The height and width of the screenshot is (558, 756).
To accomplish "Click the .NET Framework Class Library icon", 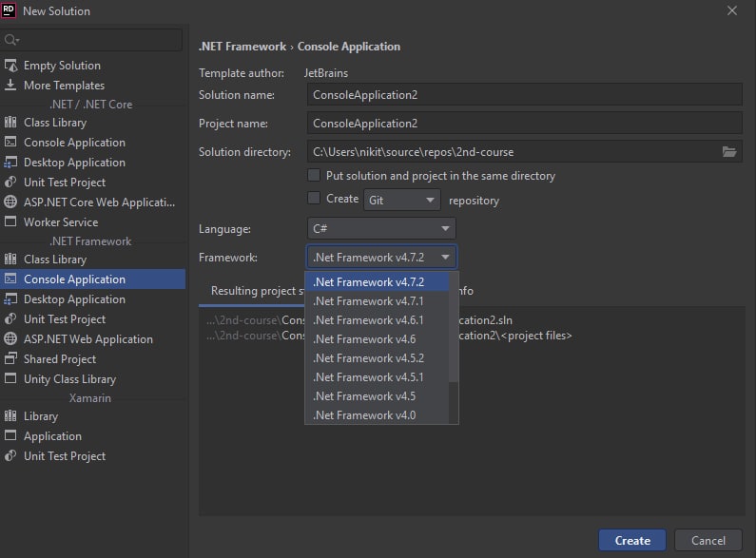I will click(x=10, y=259).
